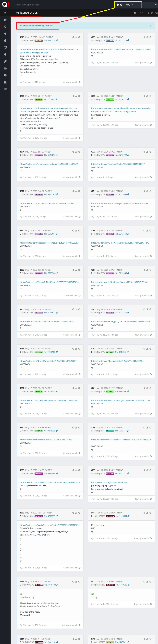
Task: Click the x2.png image thumbnail
Action: pos(92,594)
